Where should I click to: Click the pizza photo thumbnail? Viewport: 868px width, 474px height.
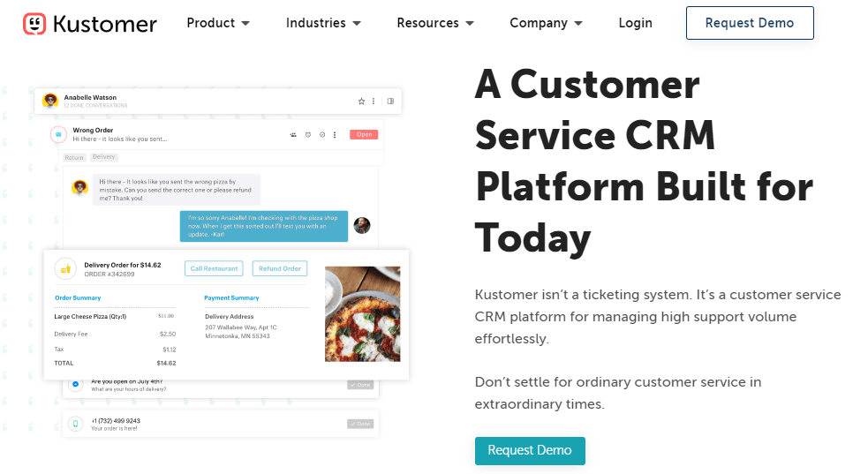[x=363, y=314]
